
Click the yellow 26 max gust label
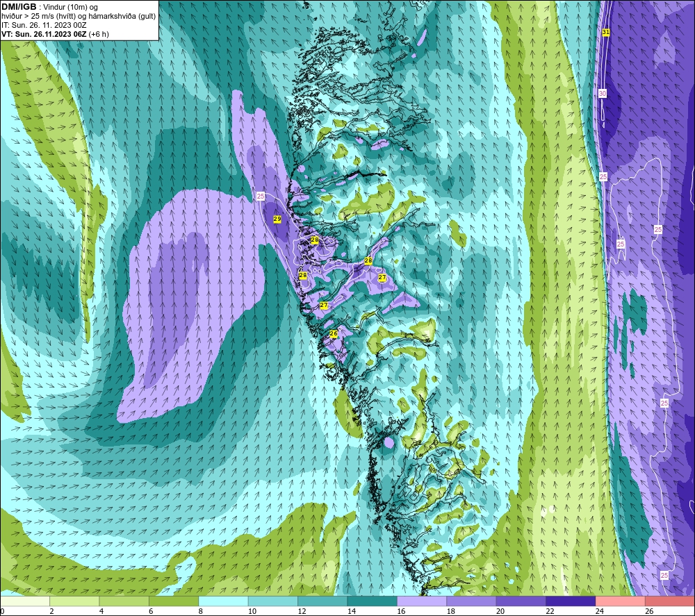click(334, 333)
